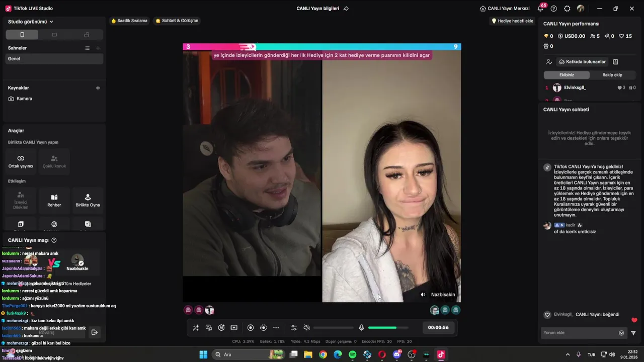The height and width of the screenshot is (362, 644).
Task: Start recording with the record button
Action: (x=251, y=328)
